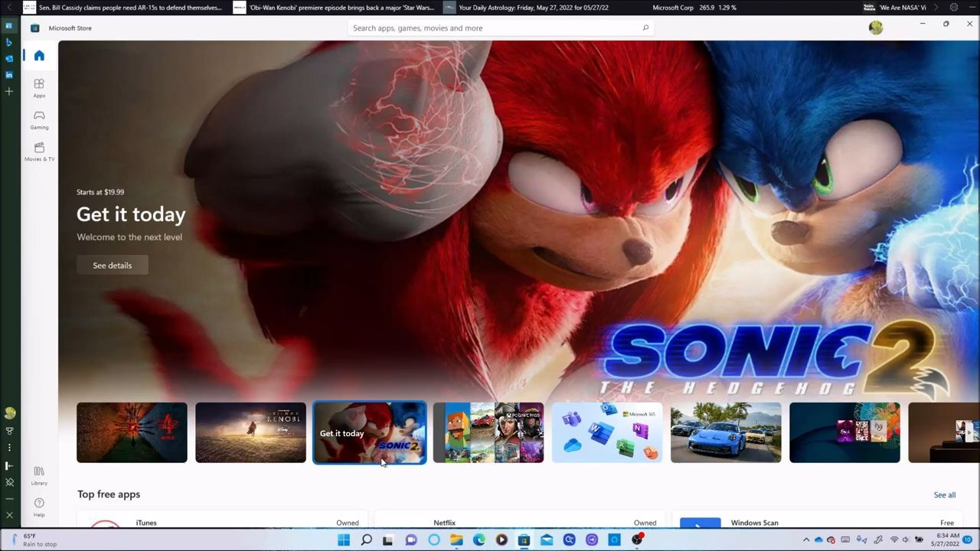
Task: Select the Obi-Wan Kenobi carousel thumbnail
Action: (x=250, y=432)
